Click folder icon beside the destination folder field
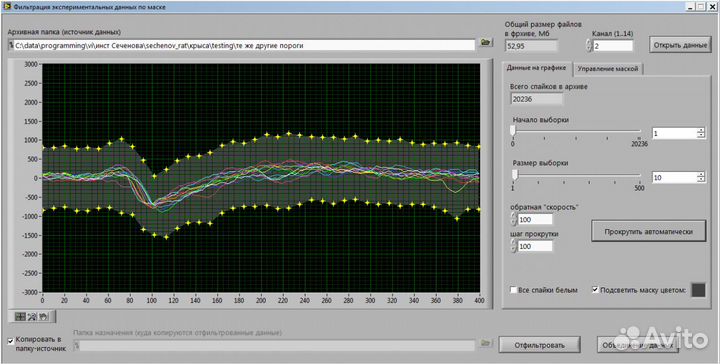This screenshot has width=720, height=364. 485,343
